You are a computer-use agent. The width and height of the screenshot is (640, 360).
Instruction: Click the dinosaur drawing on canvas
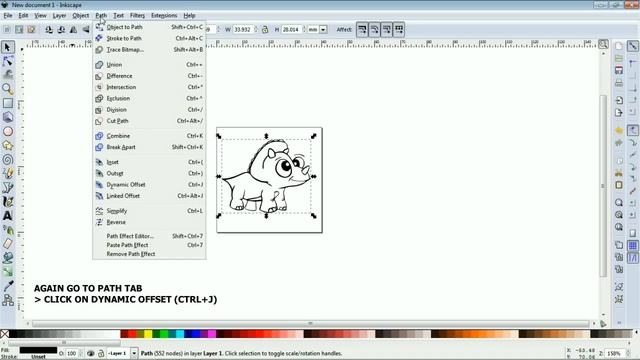pos(267,176)
